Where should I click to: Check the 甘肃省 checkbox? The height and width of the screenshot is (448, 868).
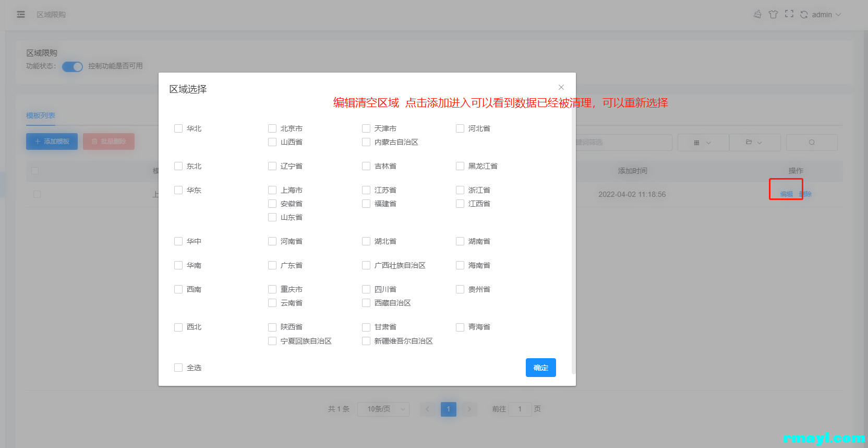(x=366, y=327)
